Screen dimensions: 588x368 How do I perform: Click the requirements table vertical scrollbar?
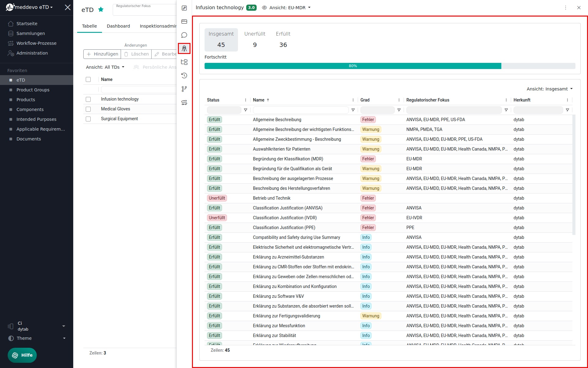(x=574, y=175)
